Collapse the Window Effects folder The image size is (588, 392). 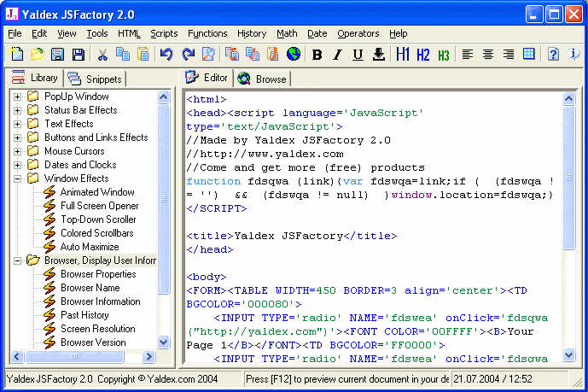[17, 179]
